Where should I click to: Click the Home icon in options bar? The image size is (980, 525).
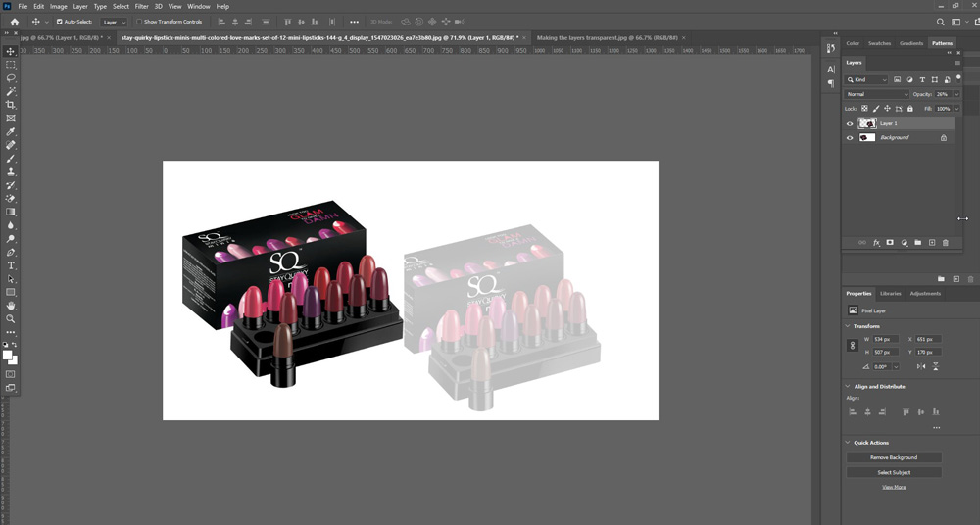(14, 22)
